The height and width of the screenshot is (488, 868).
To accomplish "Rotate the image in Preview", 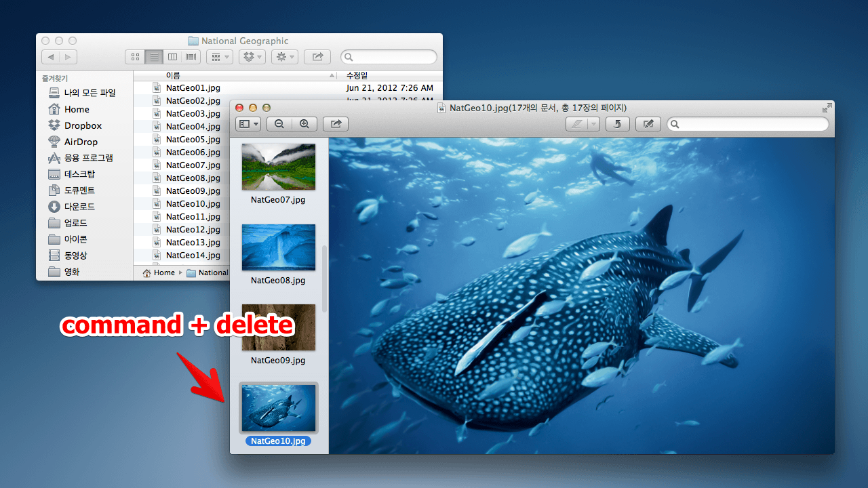I will [x=618, y=124].
